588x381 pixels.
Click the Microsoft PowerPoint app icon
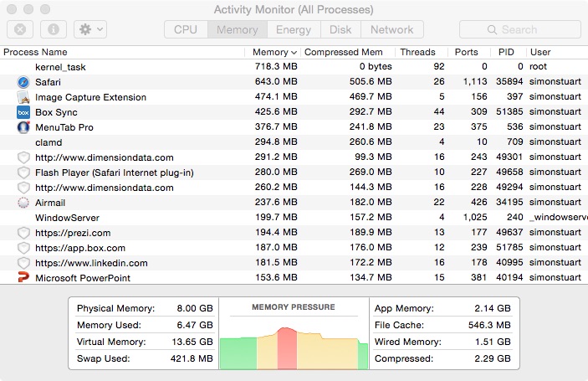[x=23, y=278]
